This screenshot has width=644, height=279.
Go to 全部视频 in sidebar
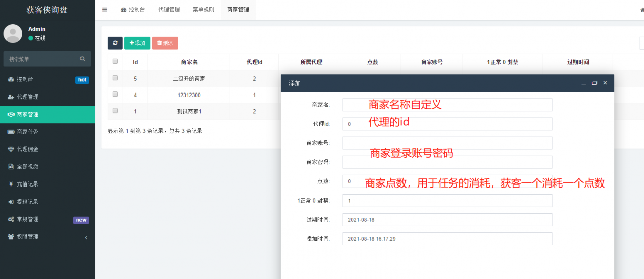pyautogui.click(x=27, y=167)
